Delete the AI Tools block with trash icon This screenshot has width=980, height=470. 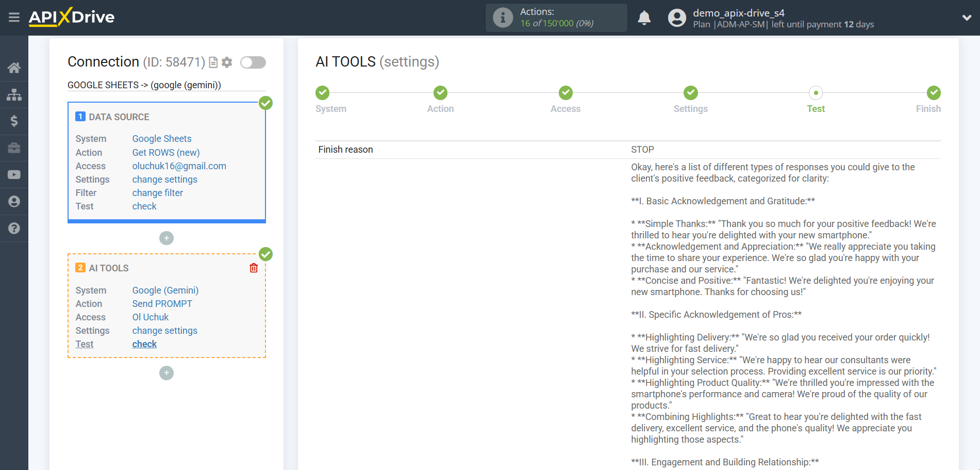tap(254, 268)
